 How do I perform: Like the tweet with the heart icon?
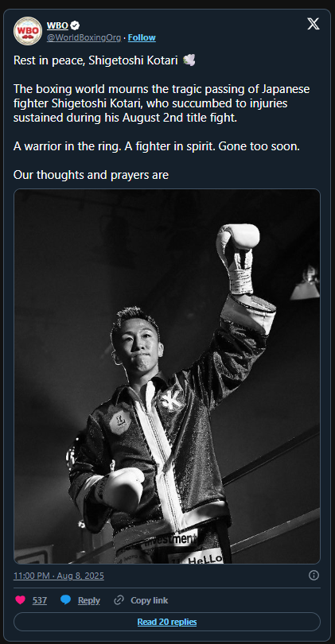[x=20, y=600]
